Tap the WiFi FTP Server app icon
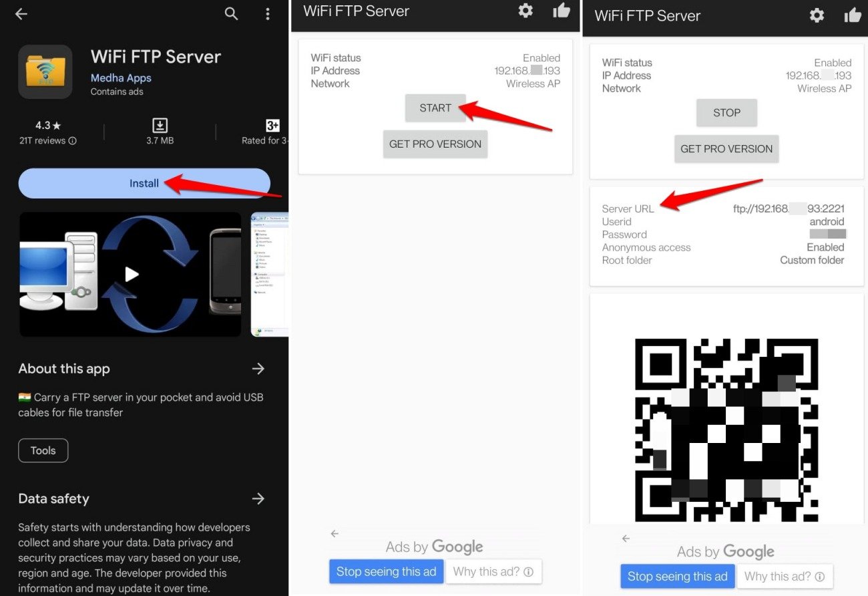This screenshot has width=868, height=596. 45,72
